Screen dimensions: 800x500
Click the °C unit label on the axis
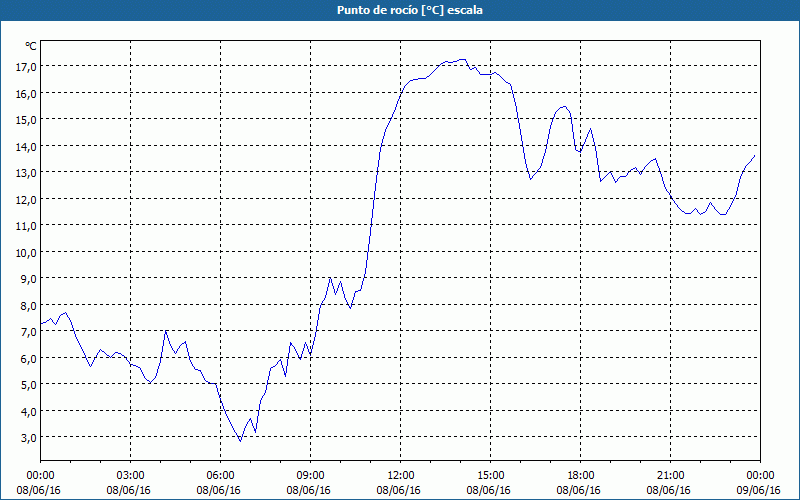click(x=31, y=46)
